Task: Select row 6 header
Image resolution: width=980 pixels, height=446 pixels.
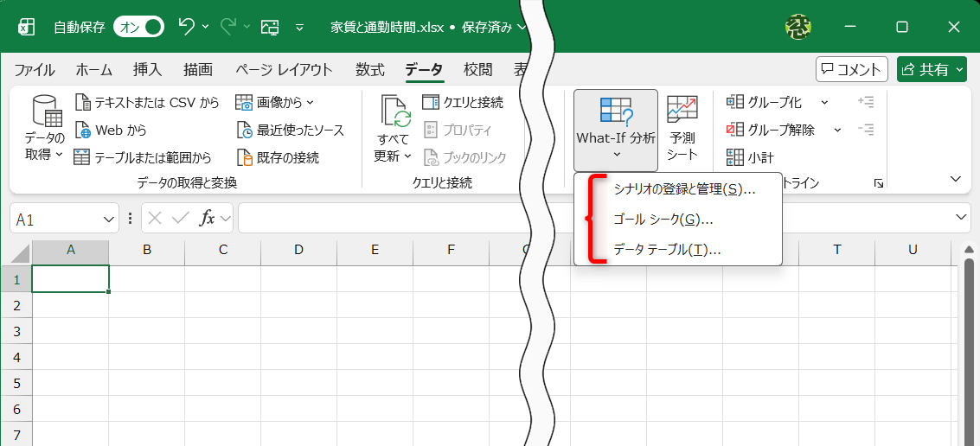Action: click(x=16, y=409)
